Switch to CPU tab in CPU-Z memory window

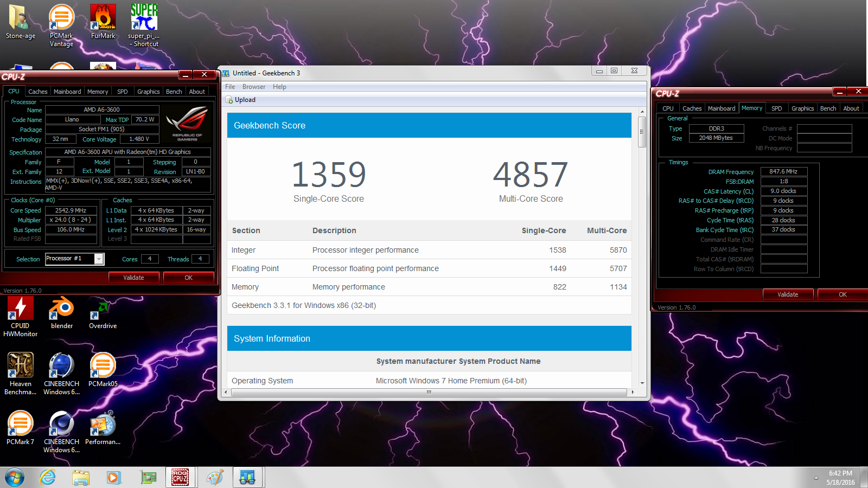[668, 108]
